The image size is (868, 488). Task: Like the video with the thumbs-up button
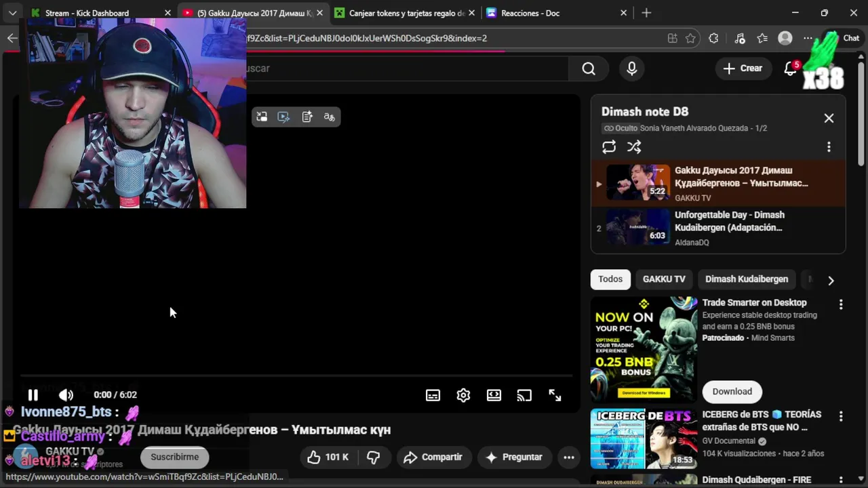click(328, 457)
